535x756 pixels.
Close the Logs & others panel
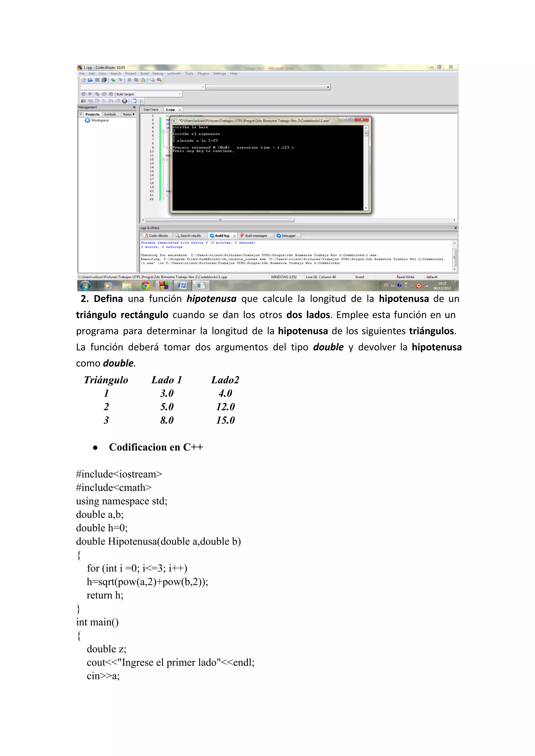click(456, 228)
